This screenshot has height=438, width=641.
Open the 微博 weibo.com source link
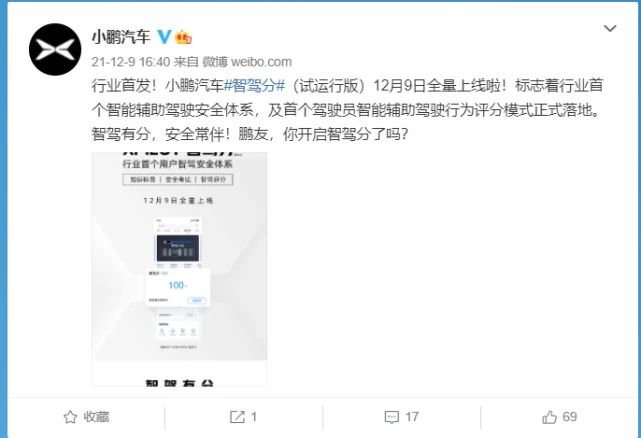click(247, 62)
